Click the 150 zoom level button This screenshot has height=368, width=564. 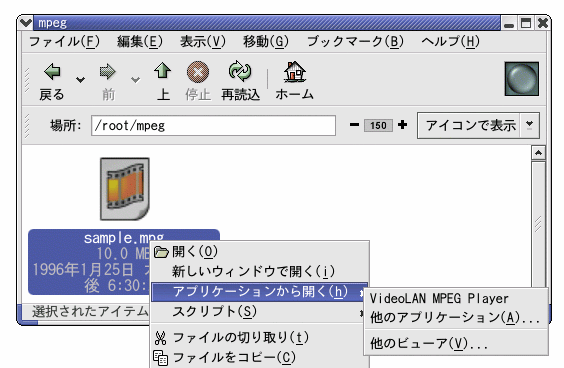378,125
